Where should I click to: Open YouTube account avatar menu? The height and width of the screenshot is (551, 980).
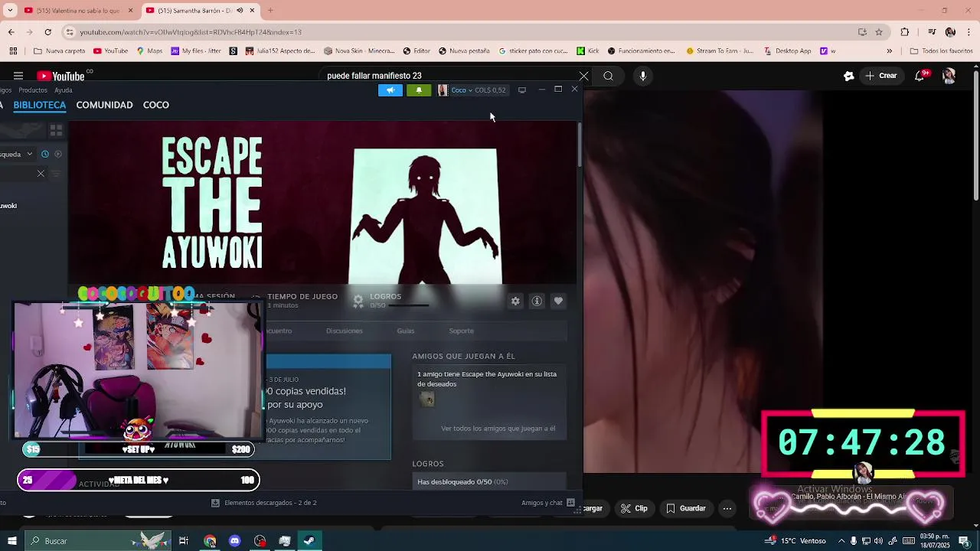(949, 76)
